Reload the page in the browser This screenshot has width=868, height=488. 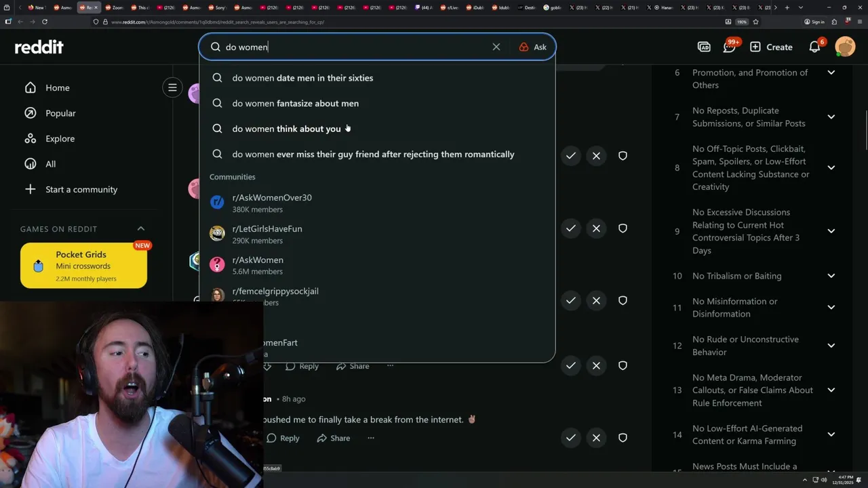pos(45,22)
